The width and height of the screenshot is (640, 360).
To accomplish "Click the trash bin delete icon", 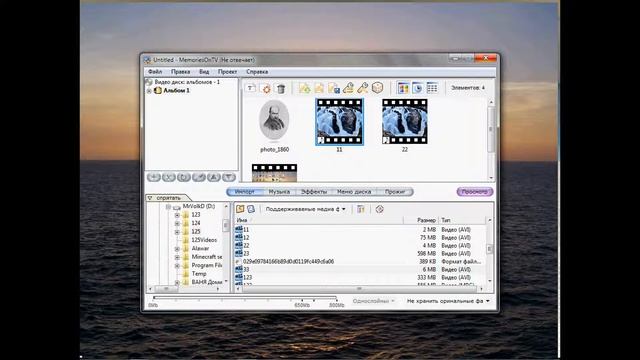I will [x=281, y=89].
